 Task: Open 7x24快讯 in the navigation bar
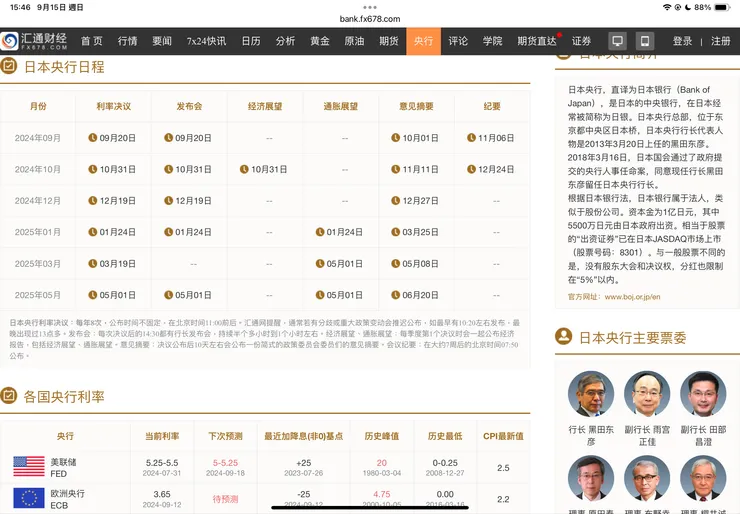[206, 41]
